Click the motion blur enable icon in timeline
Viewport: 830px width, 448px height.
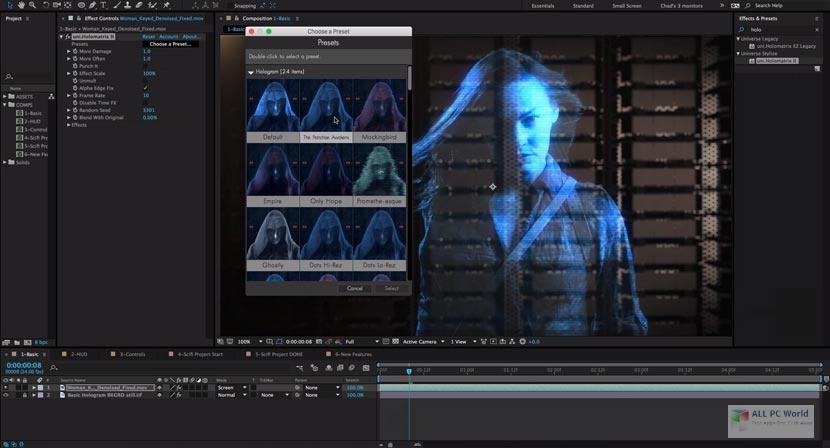pyautogui.click(x=351, y=368)
